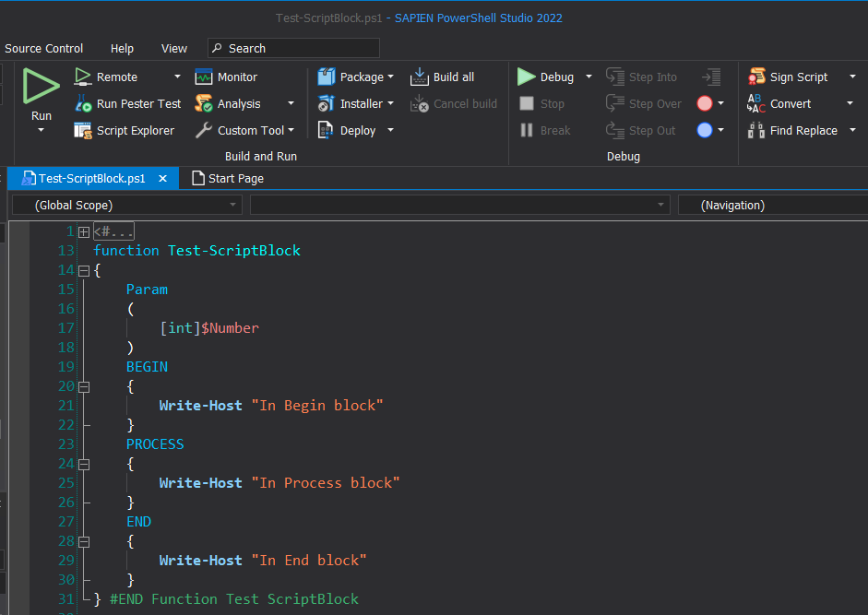Click the "In Process block" string

pos(326,483)
